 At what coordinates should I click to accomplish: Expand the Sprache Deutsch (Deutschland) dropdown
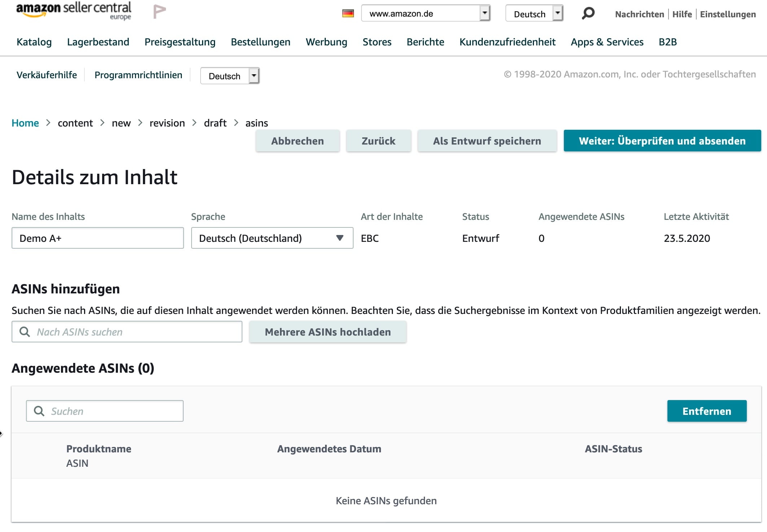(272, 238)
